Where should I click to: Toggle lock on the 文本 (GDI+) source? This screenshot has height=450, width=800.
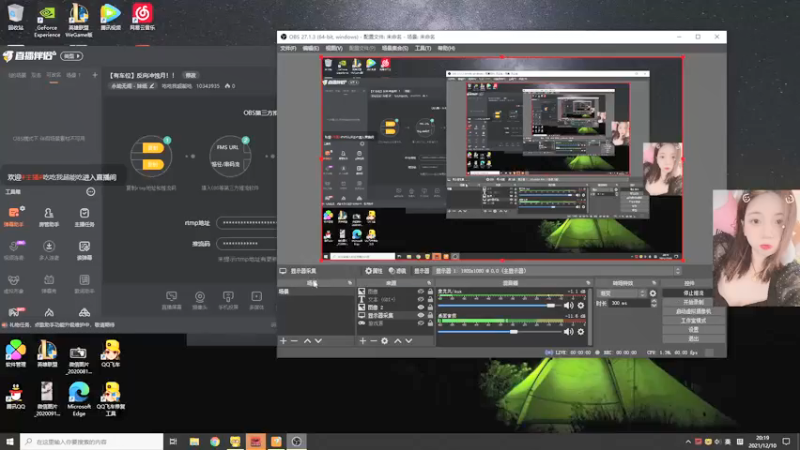[430, 299]
